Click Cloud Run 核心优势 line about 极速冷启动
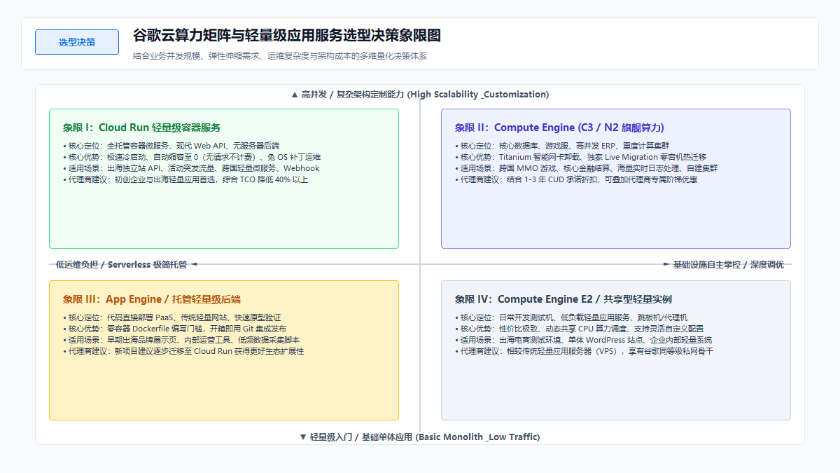The image size is (840, 473). pos(192,156)
